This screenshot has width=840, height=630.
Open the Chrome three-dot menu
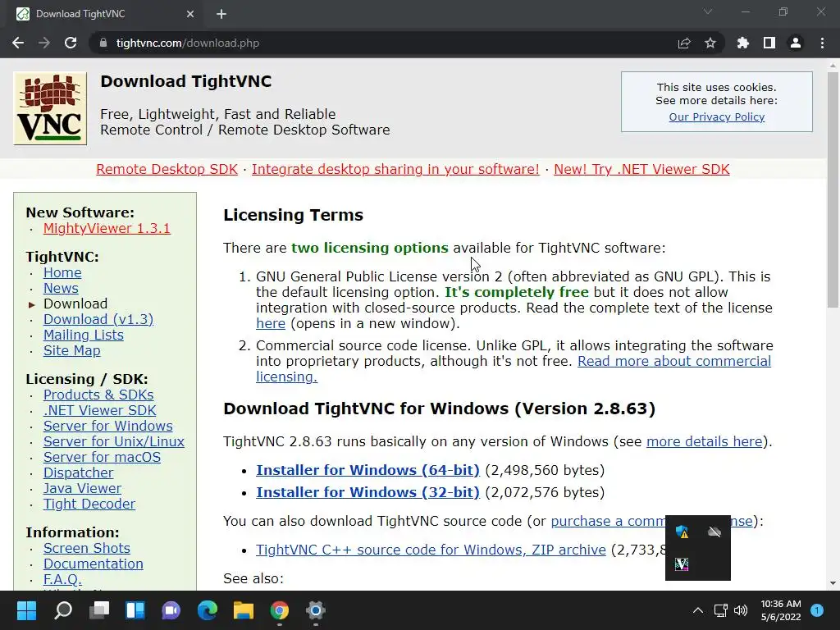(822, 43)
